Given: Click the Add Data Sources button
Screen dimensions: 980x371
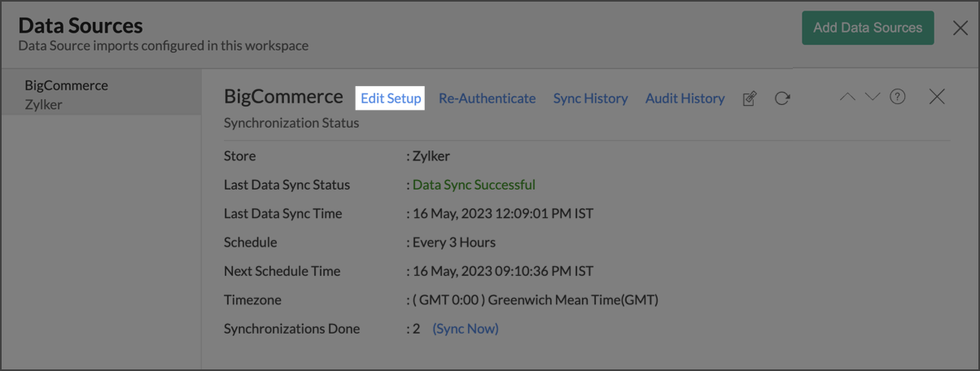Looking at the screenshot, I should click(x=868, y=28).
